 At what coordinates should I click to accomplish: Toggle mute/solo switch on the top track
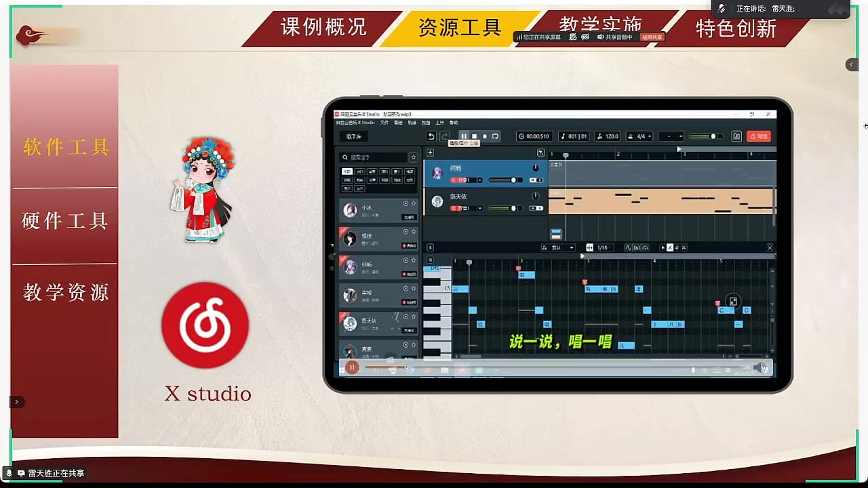tap(536, 180)
